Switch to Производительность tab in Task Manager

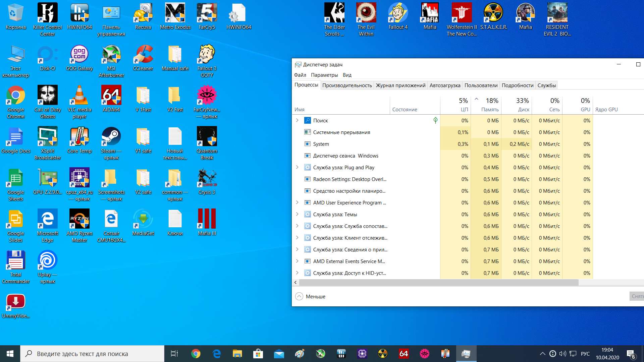click(x=346, y=85)
